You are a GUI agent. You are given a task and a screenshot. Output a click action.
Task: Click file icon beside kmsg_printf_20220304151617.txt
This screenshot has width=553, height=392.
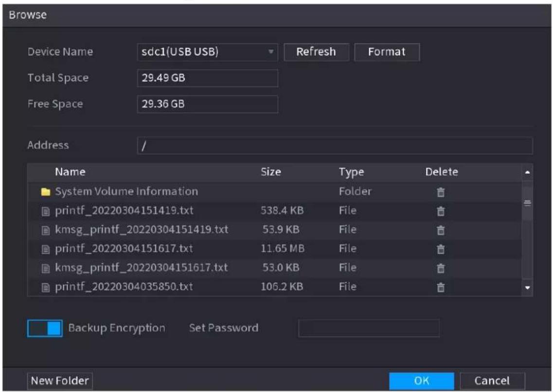pos(46,269)
